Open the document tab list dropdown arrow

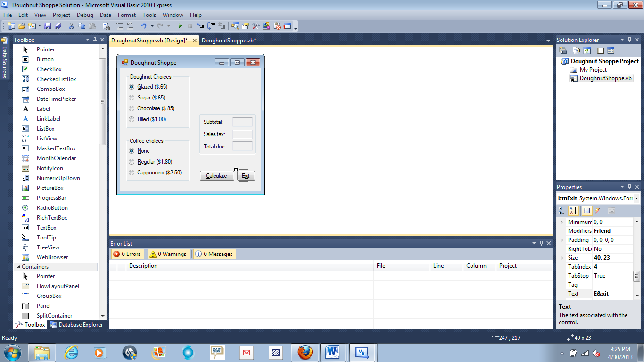(548, 41)
